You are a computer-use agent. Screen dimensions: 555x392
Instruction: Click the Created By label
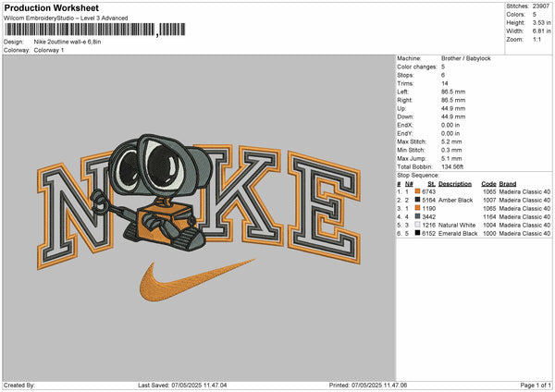(x=19, y=386)
